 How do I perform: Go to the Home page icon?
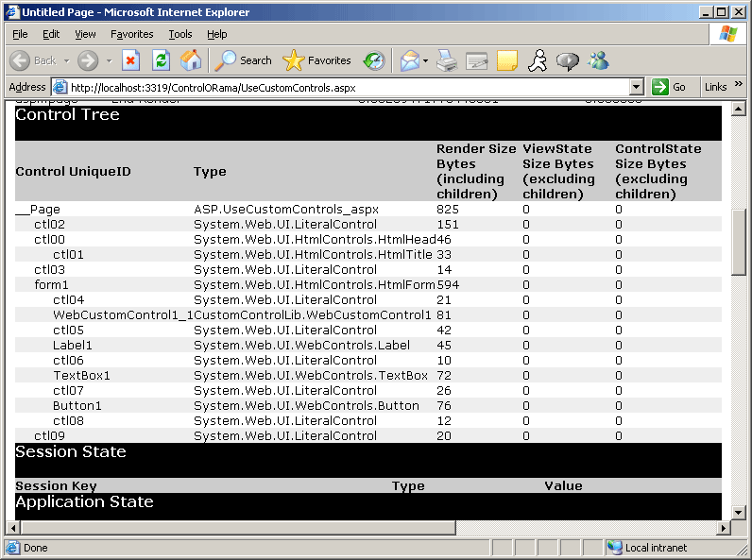(191, 60)
